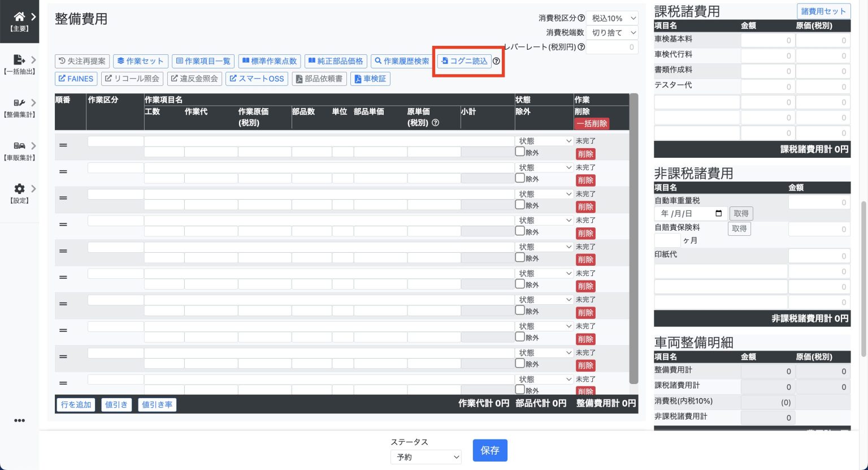Expand the 消費税端数 切り捨て dropdown
This screenshot has height=470, width=868.
coord(612,33)
